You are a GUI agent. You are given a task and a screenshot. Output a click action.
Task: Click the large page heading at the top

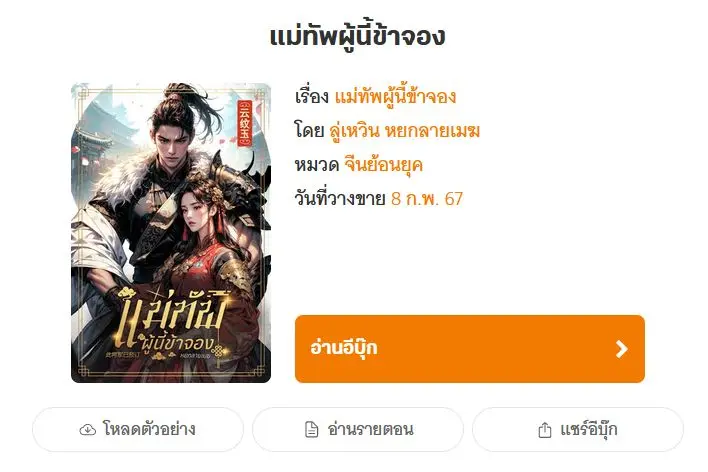(357, 36)
